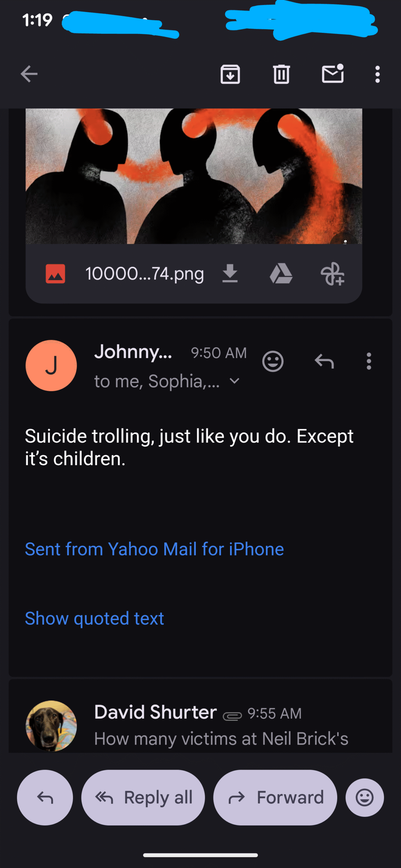Open more options for Johnny's message
This screenshot has width=401, height=868.
pos(369,361)
